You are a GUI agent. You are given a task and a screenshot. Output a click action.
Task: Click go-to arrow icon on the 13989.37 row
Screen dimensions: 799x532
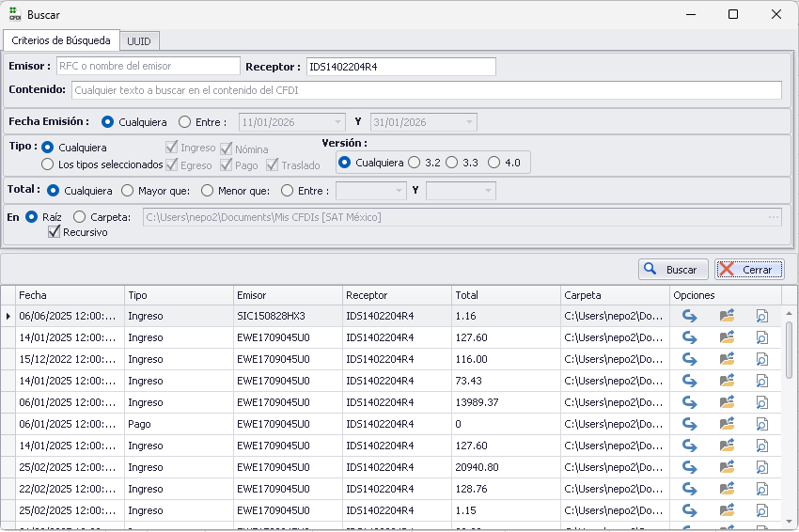[x=689, y=402]
